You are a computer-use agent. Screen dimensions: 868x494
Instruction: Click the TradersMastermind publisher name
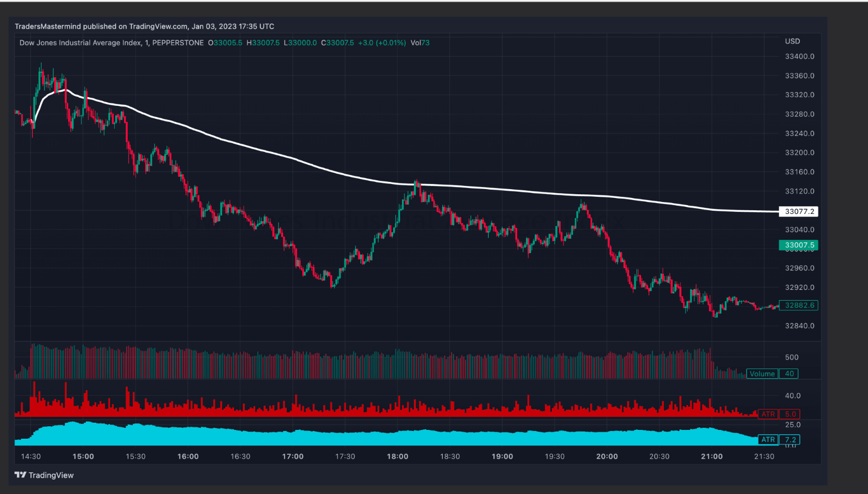43,26
